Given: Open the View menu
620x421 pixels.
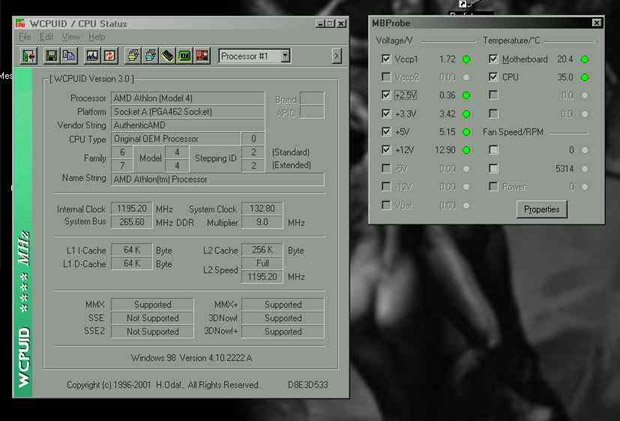Looking at the screenshot, I should 70,37.
